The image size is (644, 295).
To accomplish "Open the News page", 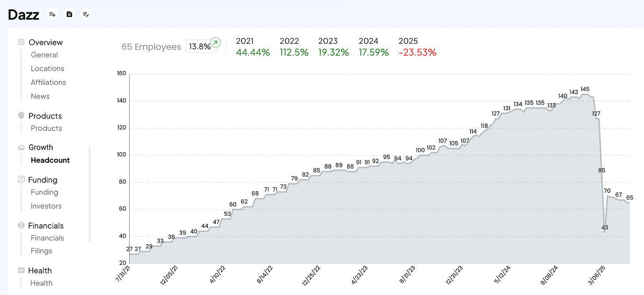I will [x=40, y=96].
